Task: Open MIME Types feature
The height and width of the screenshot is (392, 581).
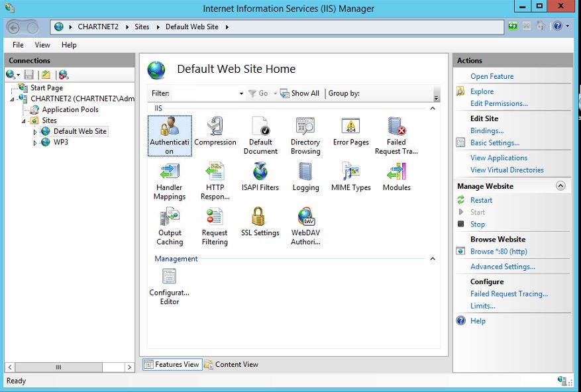Action: [351, 177]
